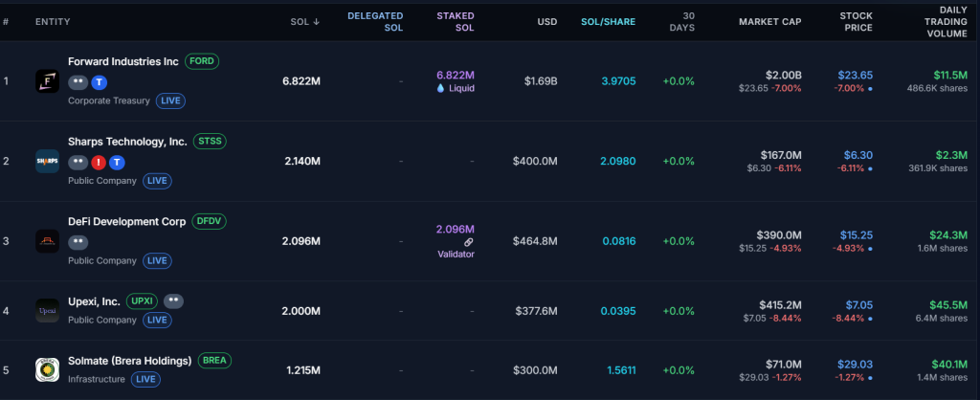Click the FORD ticker badge
This screenshot has width=980, height=400.
tap(202, 61)
